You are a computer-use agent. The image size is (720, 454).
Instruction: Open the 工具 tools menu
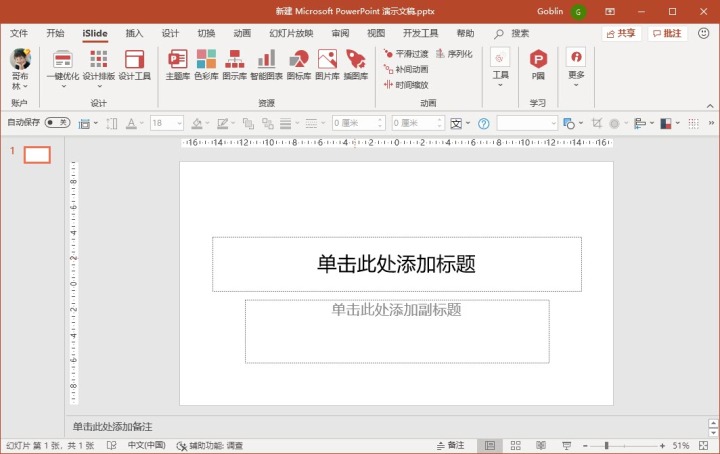(500, 67)
